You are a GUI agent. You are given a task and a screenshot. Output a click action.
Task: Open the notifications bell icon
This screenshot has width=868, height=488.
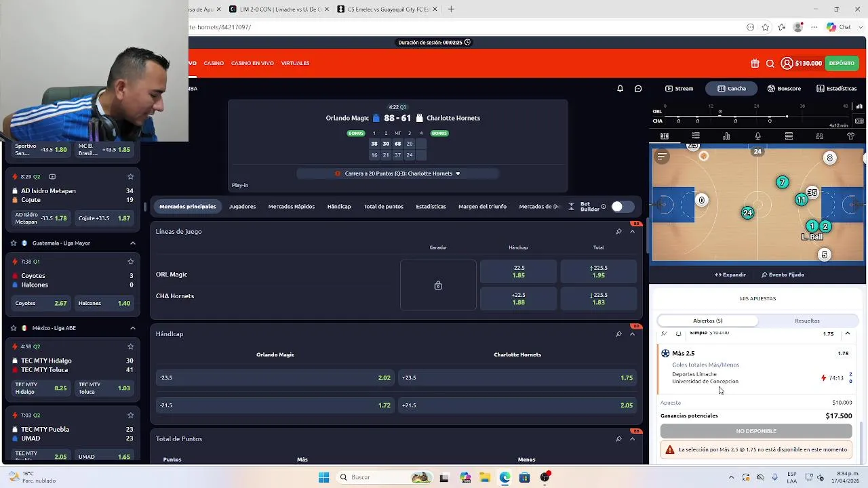click(x=620, y=88)
